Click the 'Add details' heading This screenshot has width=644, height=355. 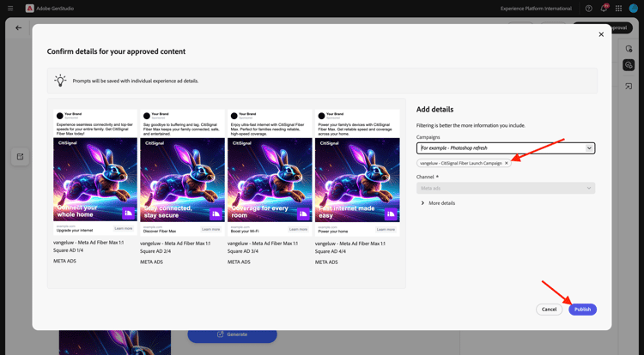click(x=435, y=110)
